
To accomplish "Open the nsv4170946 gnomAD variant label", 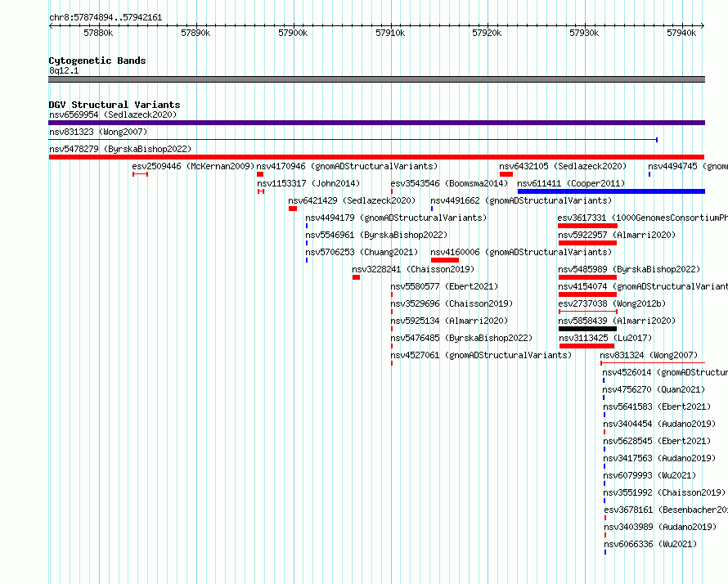I will 347,166.
